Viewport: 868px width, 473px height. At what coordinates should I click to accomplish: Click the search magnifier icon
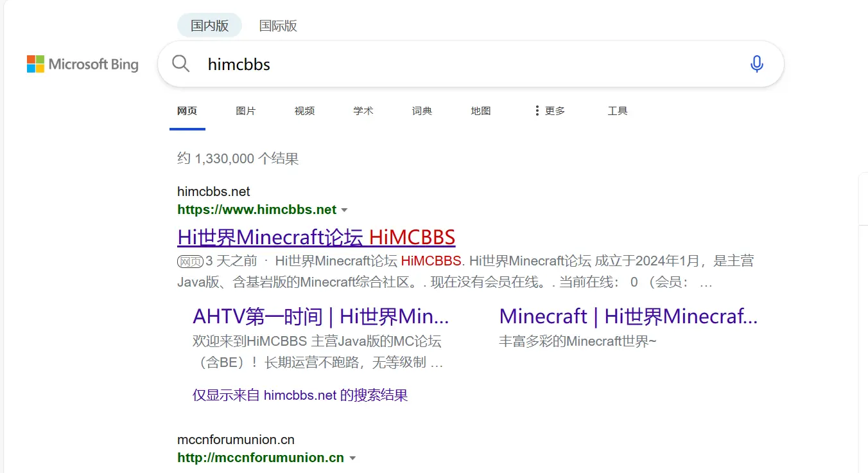pos(180,64)
